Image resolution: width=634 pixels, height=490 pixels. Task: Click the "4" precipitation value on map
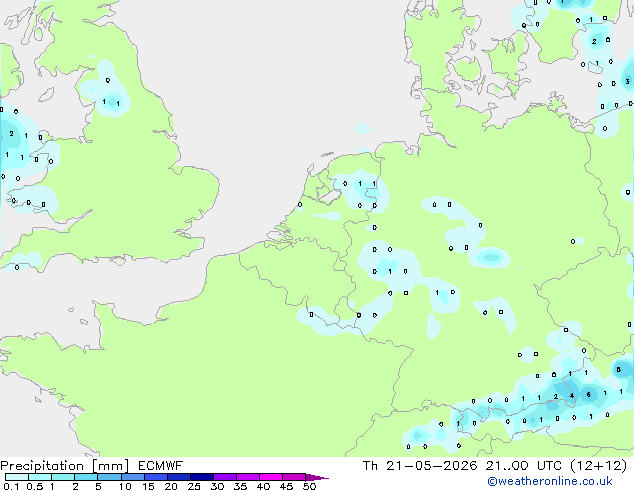coord(572,395)
